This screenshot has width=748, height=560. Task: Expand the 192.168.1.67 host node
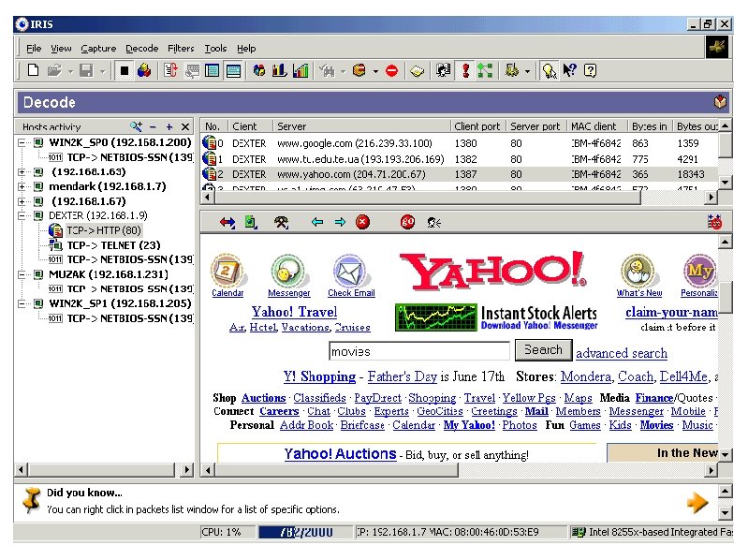click(x=22, y=201)
